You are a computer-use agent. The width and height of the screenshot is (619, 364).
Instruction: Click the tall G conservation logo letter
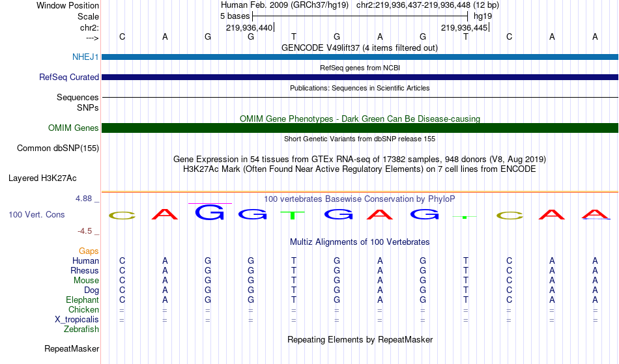coord(210,212)
